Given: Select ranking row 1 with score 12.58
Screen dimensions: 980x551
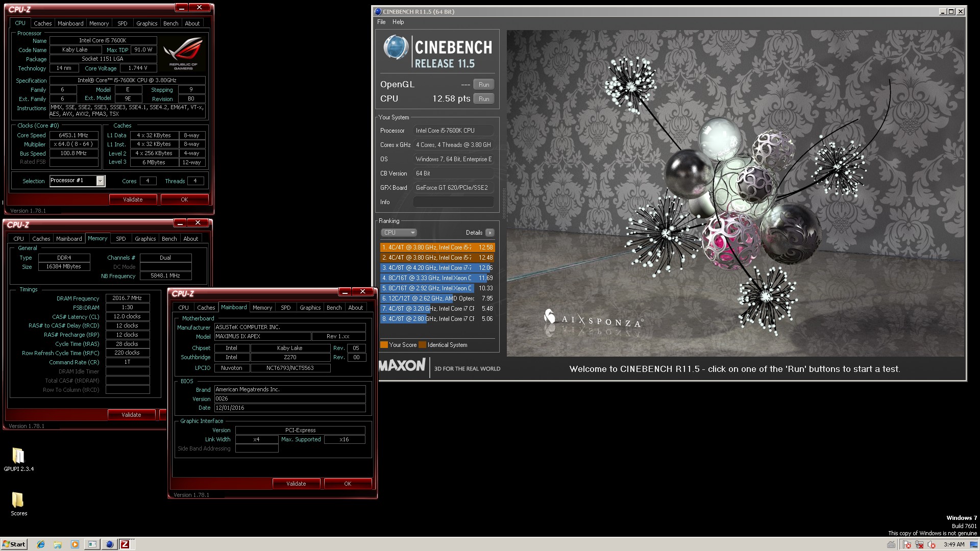Looking at the screenshot, I should (437, 247).
